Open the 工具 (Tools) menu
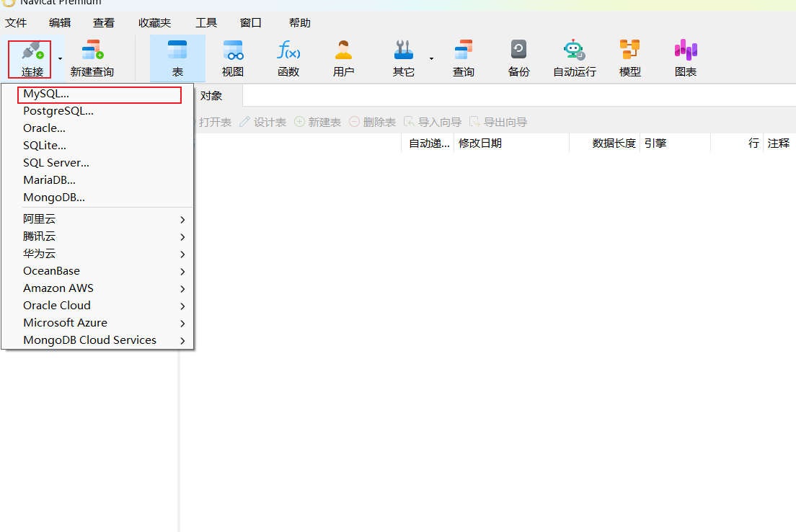 206,23
